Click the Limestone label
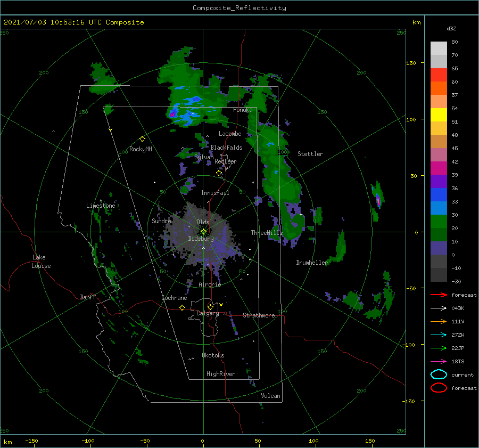Image resolution: width=479 pixels, height=448 pixels. click(101, 206)
